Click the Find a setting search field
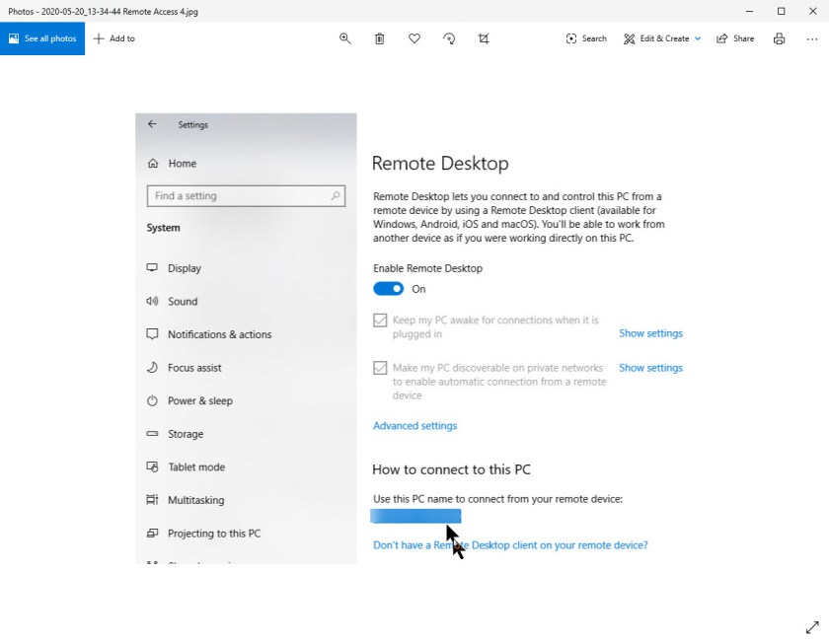 (246, 195)
